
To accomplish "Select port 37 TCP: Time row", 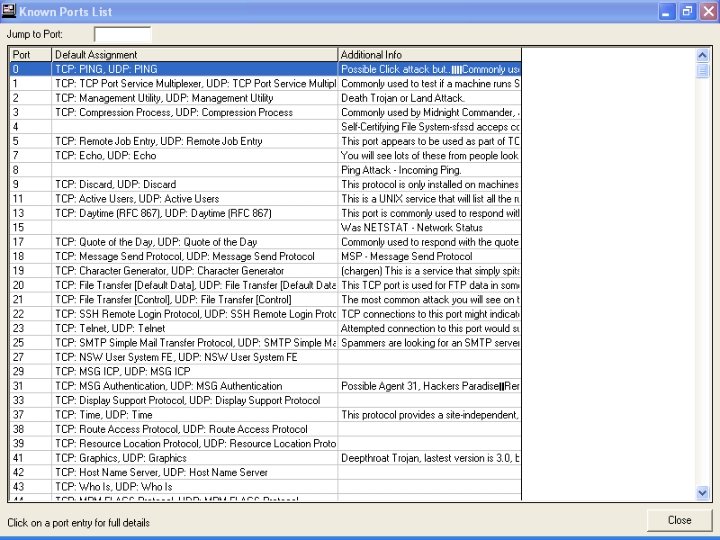I will point(265,415).
